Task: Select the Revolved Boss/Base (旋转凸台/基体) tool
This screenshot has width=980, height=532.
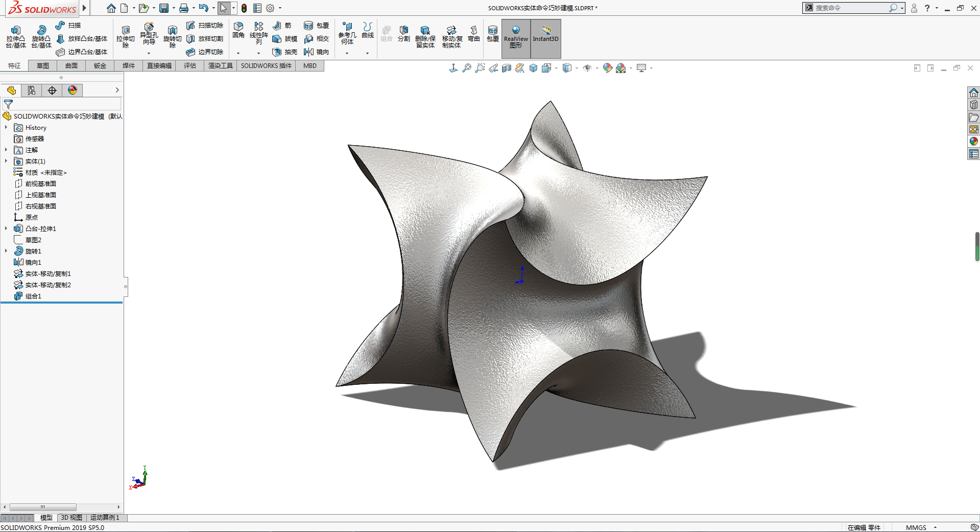Action: [x=41, y=37]
